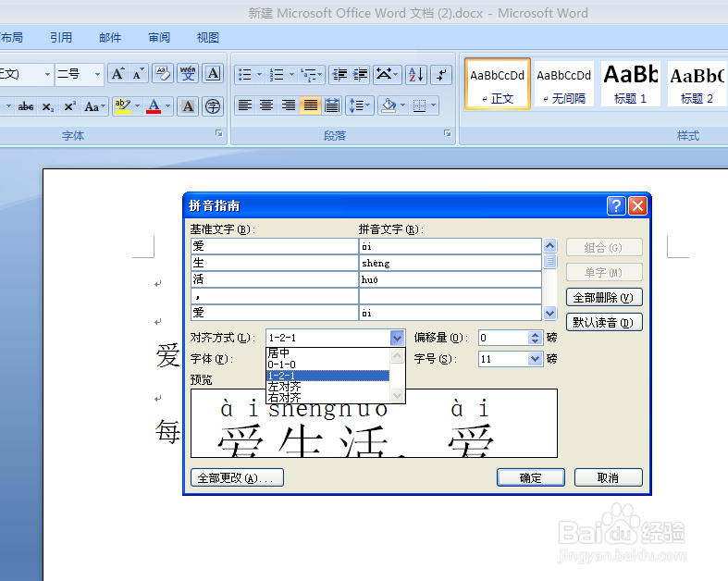Click the Bullets list icon
This screenshot has height=581, width=728.
click(244, 74)
